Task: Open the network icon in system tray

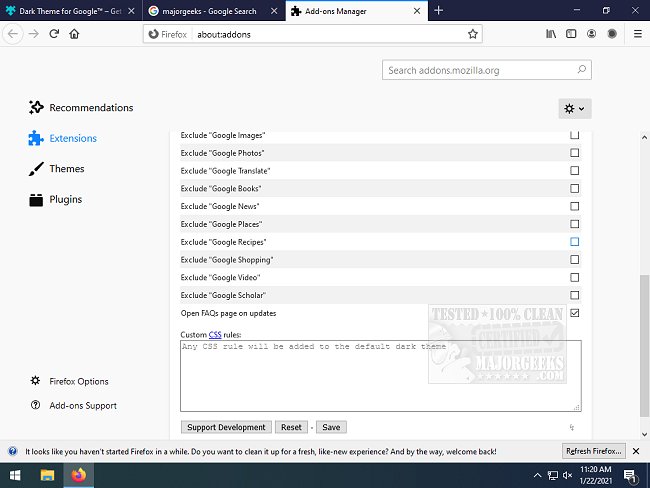Action: click(x=553, y=475)
